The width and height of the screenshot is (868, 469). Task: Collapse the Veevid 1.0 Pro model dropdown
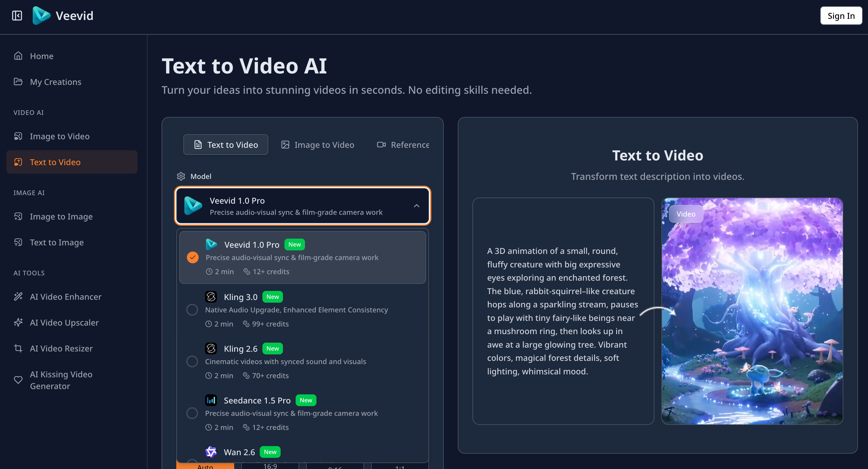tap(416, 206)
